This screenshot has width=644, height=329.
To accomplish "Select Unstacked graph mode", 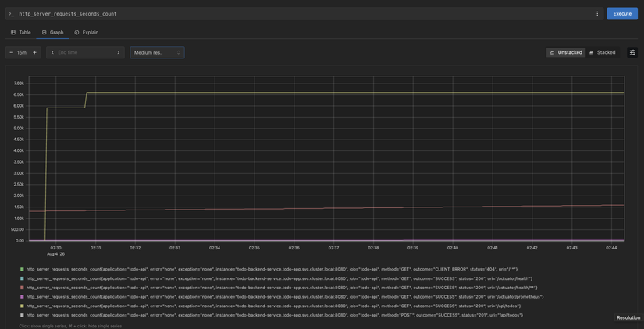I will [x=566, y=52].
